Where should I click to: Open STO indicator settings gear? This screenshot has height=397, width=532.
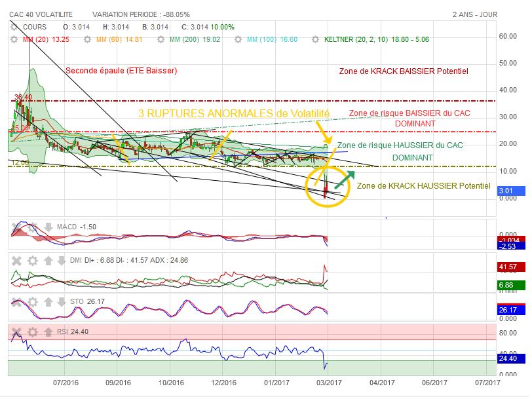[33, 301]
